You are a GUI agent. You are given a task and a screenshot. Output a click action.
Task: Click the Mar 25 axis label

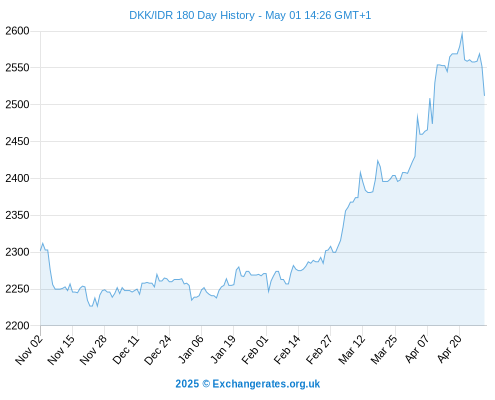(384, 349)
